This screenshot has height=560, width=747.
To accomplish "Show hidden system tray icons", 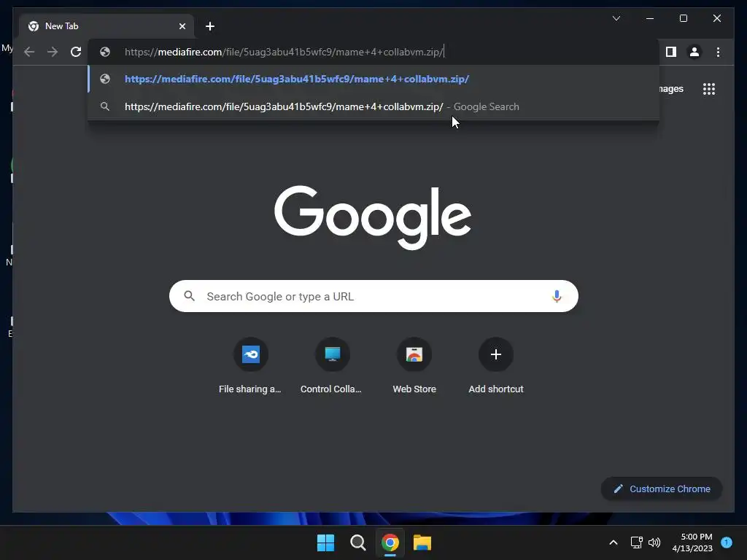I will pos(614,542).
